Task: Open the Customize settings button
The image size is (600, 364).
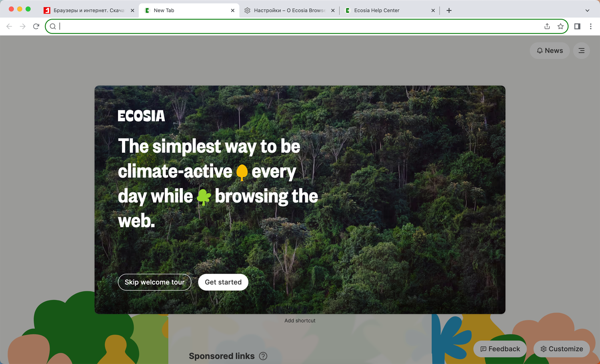Action: pos(562,349)
